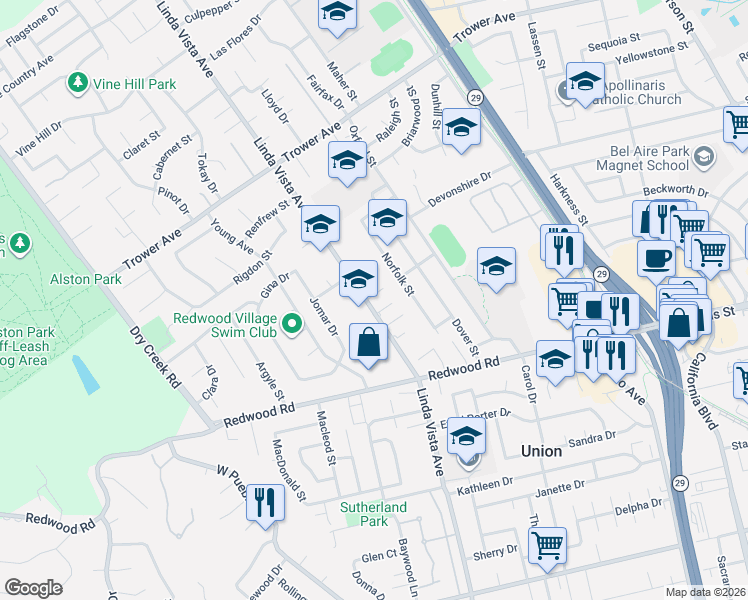Screen dimensions: 748x600
Task: Click the Lassen St label
Action: pyautogui.click(x=537, y=46)
